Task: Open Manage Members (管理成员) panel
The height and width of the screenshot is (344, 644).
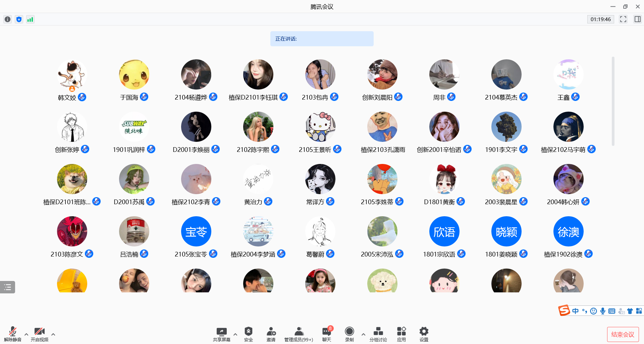Action: tap(299, 334)
